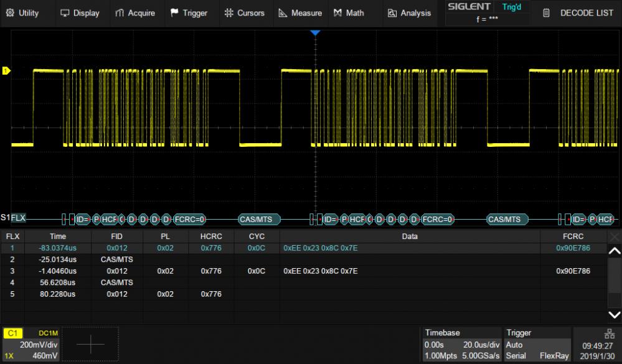Switch trigger mode from Auto

(513, 345)
